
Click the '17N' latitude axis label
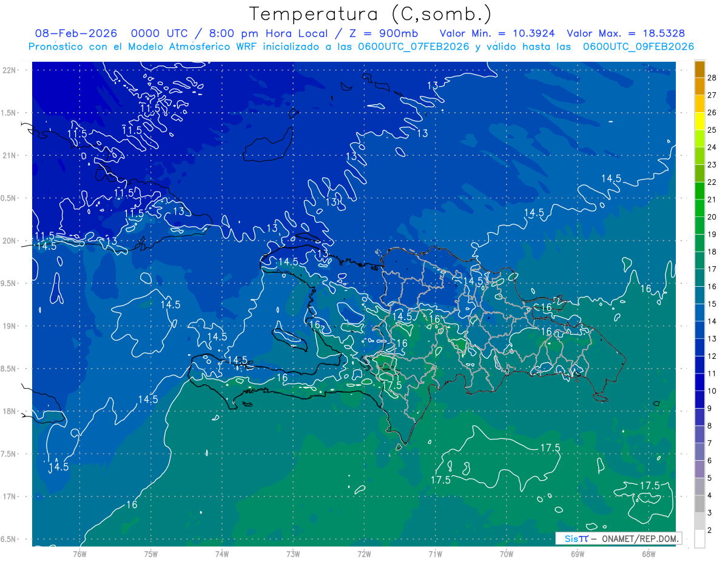coord(8,497)
